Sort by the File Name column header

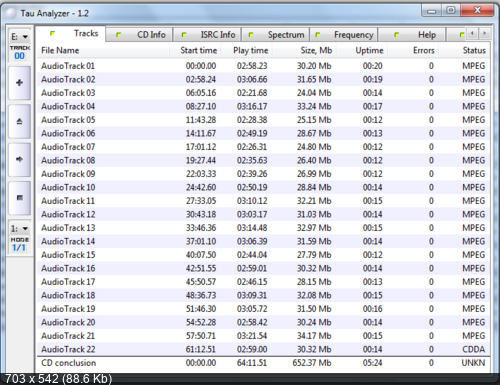click(103, 51)
